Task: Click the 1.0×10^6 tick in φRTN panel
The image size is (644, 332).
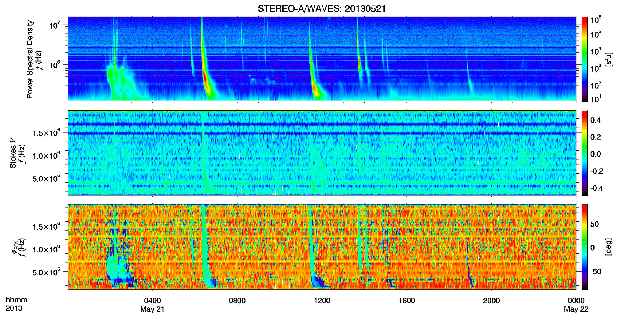Action: pyautogui.click(x=46, y=249)
